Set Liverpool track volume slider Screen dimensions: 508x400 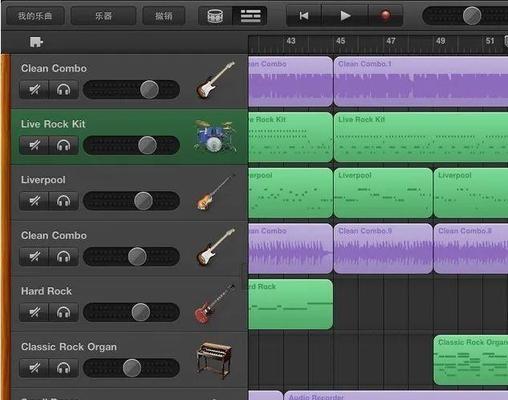(143, 201)
